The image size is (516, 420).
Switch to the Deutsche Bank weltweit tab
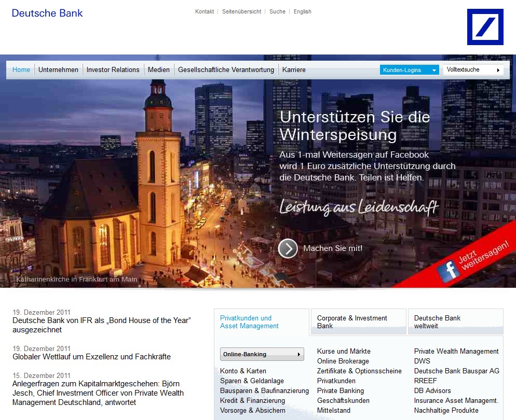click(x=455, y=321)
